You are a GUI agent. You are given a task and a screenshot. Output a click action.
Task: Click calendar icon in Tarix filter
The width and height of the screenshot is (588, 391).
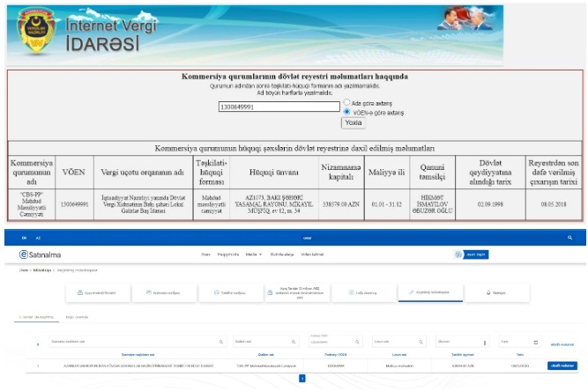535,341
